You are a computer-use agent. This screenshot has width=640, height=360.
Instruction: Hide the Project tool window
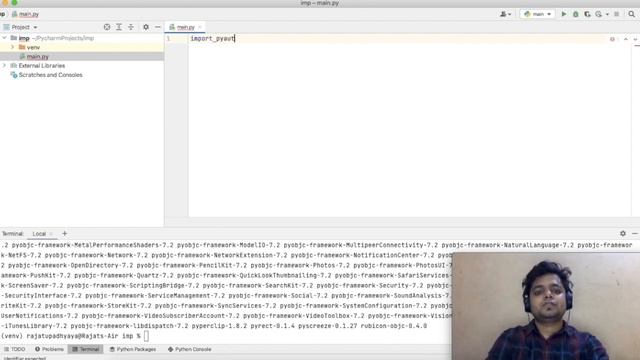(158, 27)
